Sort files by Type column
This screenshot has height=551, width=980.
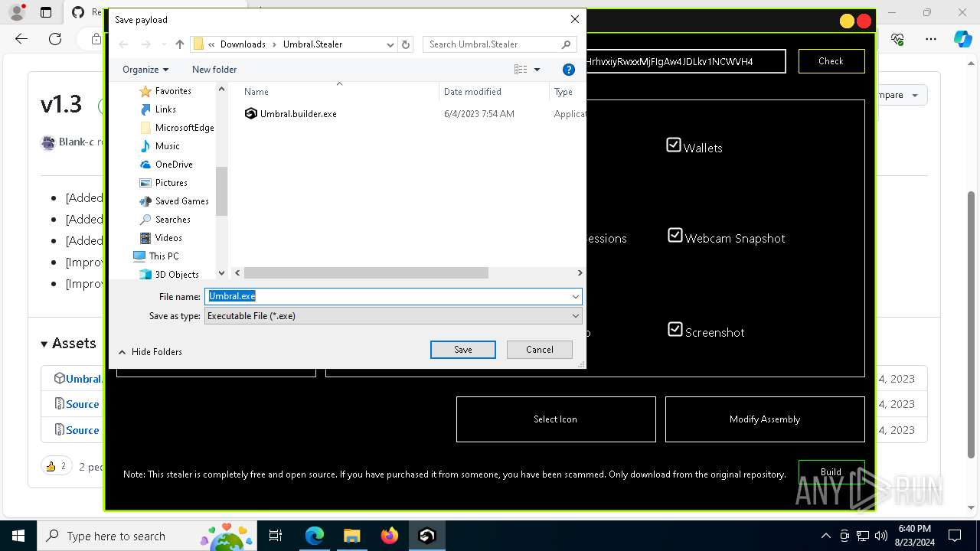[563, 92]
